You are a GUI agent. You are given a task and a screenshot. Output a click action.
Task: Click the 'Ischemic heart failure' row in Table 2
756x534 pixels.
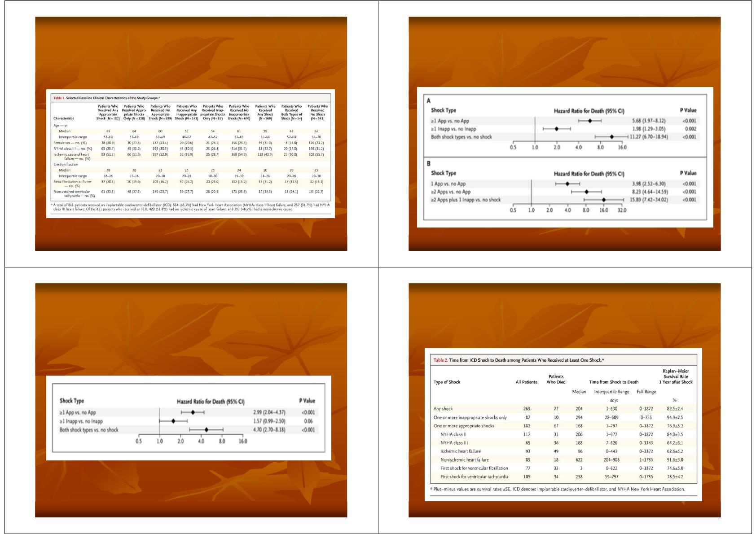[x=564, y=451]
